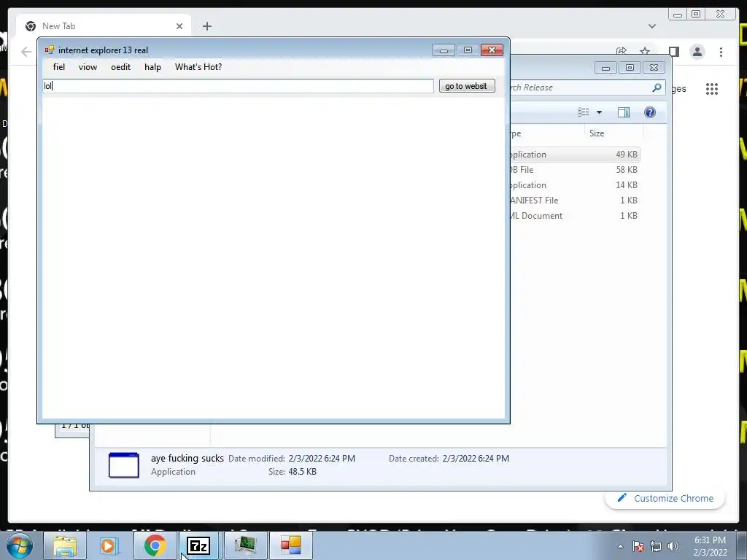Select the MANIFEST File row
The height and width of the screenshot is (560, 747).
pos(574,201)
